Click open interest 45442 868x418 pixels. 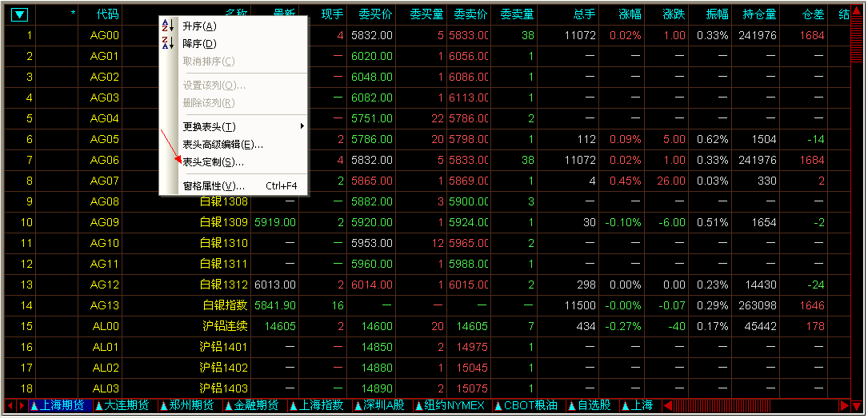coord(760,326)
